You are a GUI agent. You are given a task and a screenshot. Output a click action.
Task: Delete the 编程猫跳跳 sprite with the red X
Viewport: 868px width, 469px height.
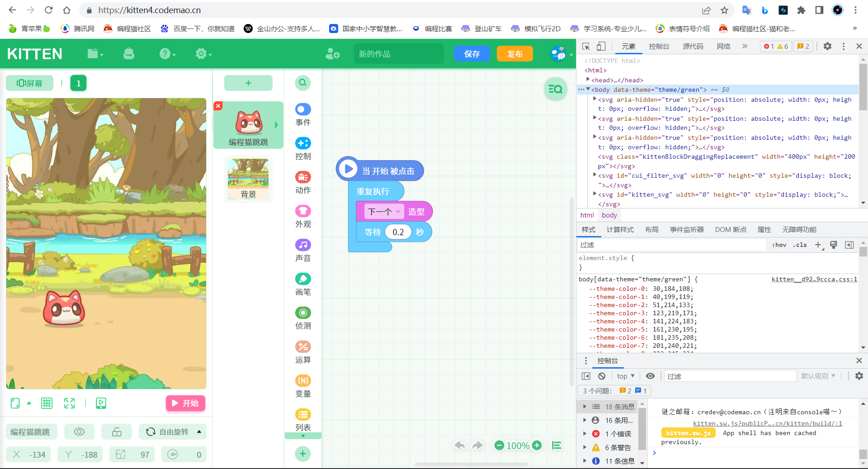click(x=218, y=106)
